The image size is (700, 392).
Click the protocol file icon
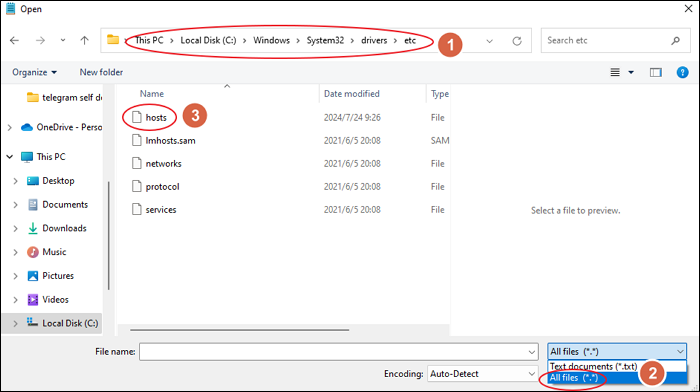pos(137,186)
